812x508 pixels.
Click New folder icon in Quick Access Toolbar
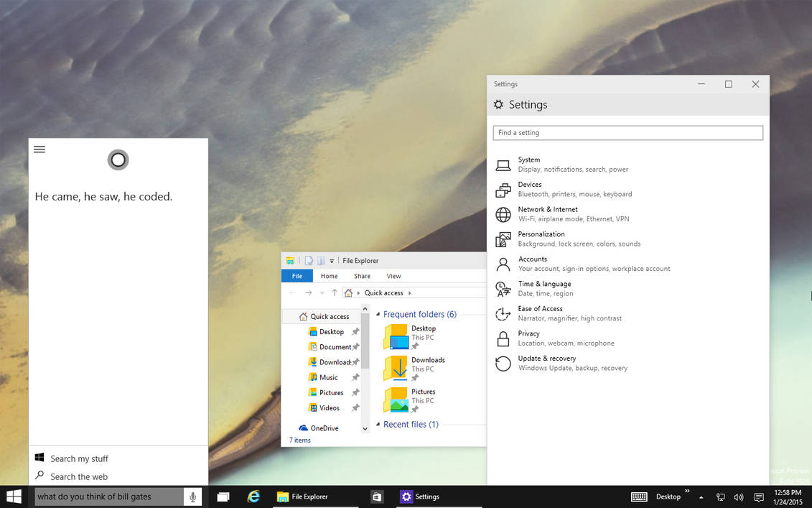[x=321, y=260]
